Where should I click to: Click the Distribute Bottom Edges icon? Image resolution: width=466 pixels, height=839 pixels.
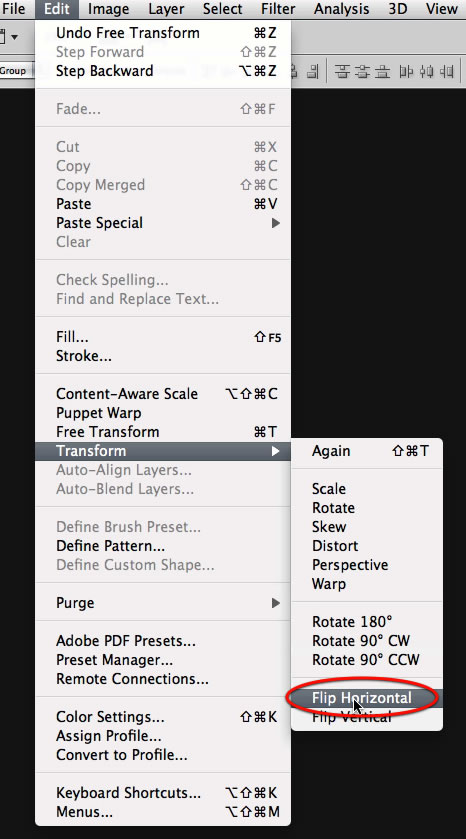tap(383, 71)
